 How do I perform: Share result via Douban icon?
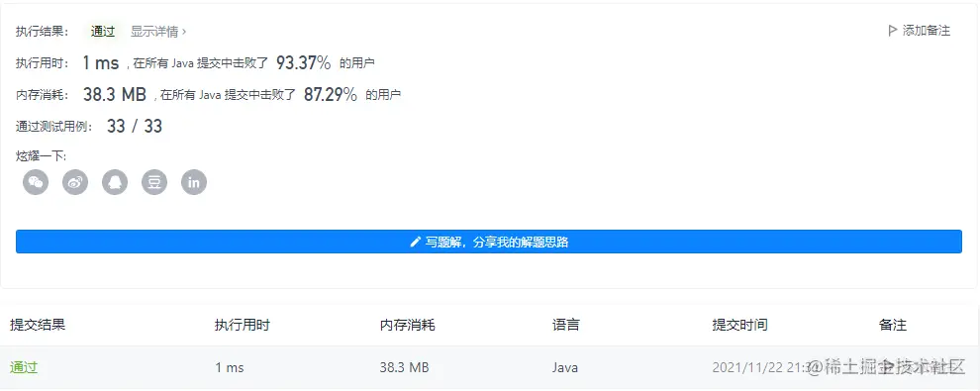(154, 182)
